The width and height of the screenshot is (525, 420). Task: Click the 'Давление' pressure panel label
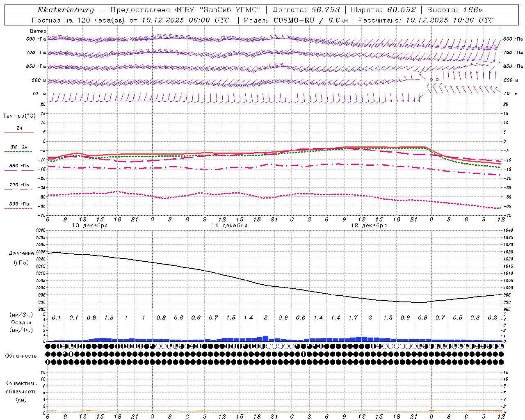click(21, 253)
